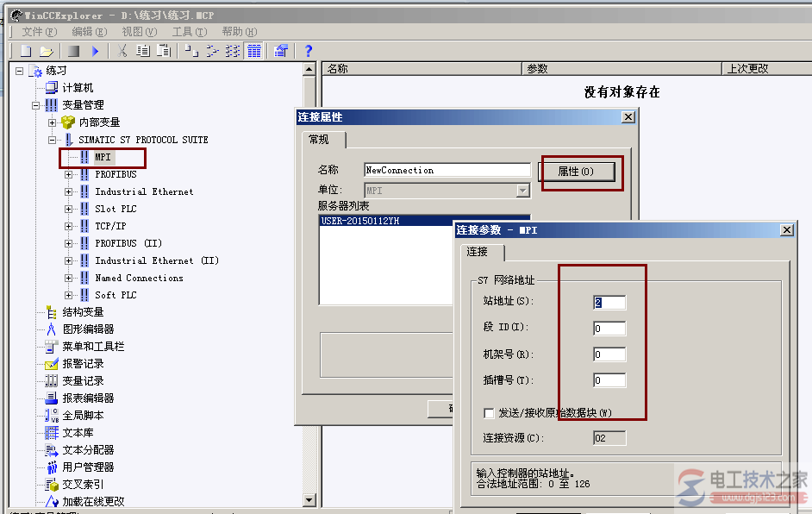
Task: Click the 站地址(S) input field
Action: pos(609,303)
